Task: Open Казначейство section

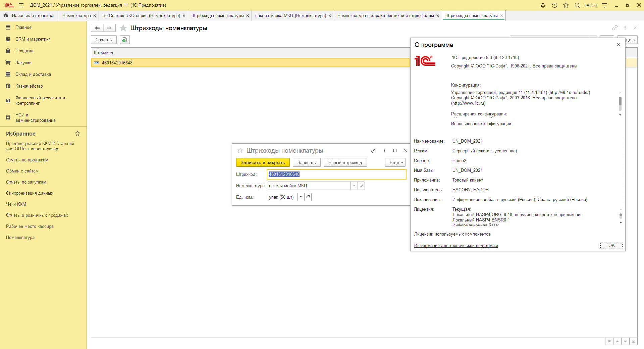Action: (x=29, y=86)
